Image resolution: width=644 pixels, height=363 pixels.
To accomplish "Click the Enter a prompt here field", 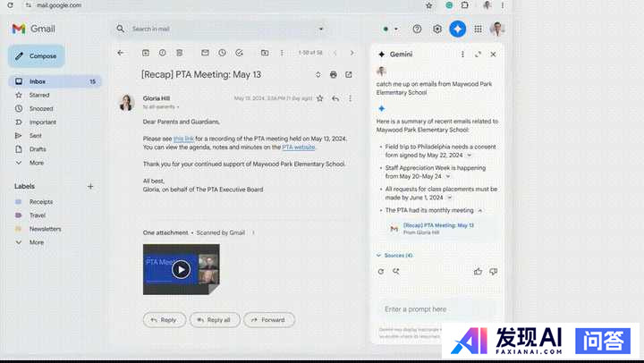I will tap(437, 309).
